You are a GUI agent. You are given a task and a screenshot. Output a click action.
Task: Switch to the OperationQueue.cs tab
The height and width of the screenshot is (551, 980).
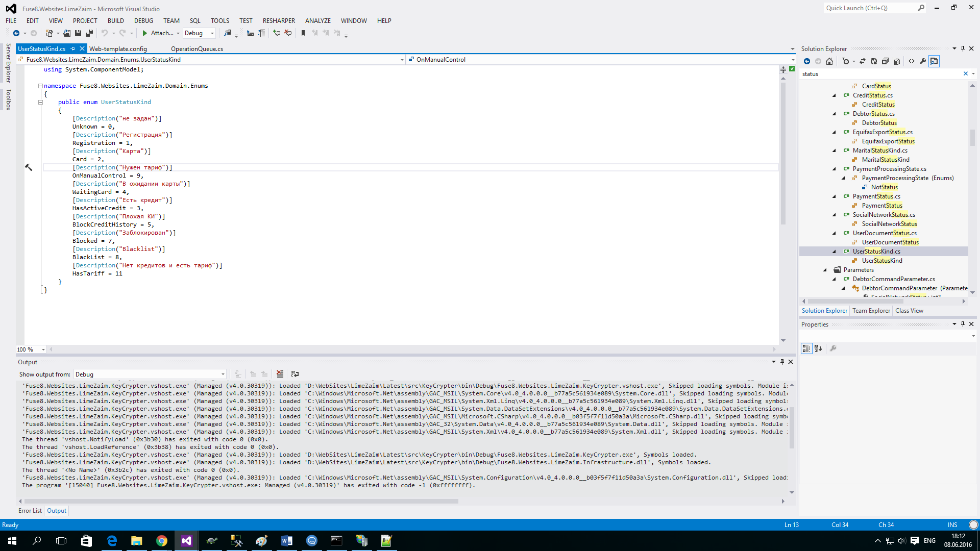[x=197, y=49]
